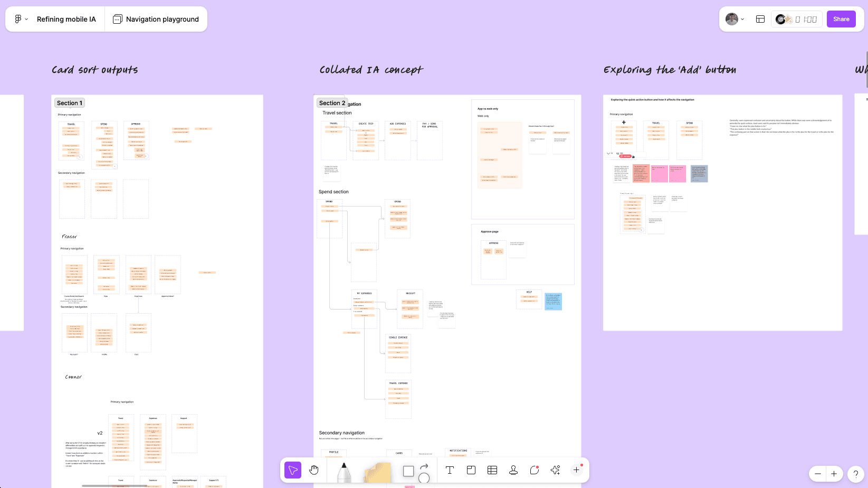This screenshot has width=868, height=488.
Task: Click the 'Secondary navigation' heading in Section 2
Action: coord(342,433)
